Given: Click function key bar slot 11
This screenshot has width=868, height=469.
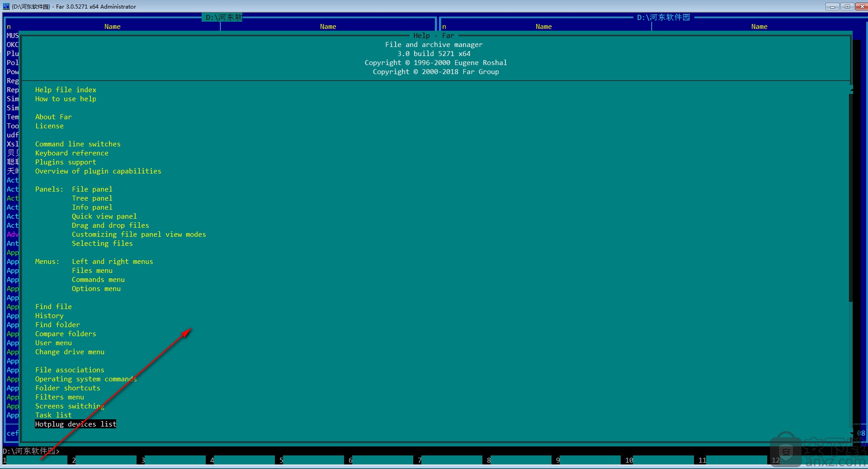Looking at the screenshot, I should point(732,460).
